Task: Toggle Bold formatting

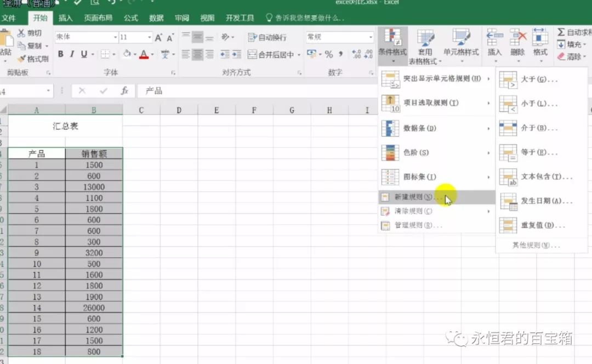Action: click(x=60, y=54)
